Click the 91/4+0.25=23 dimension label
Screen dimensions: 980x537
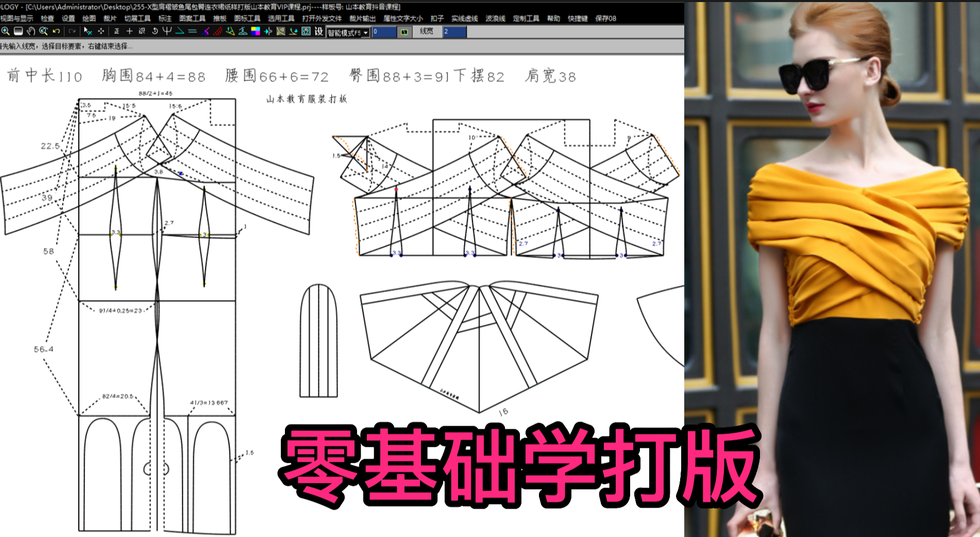coord(121,311)
